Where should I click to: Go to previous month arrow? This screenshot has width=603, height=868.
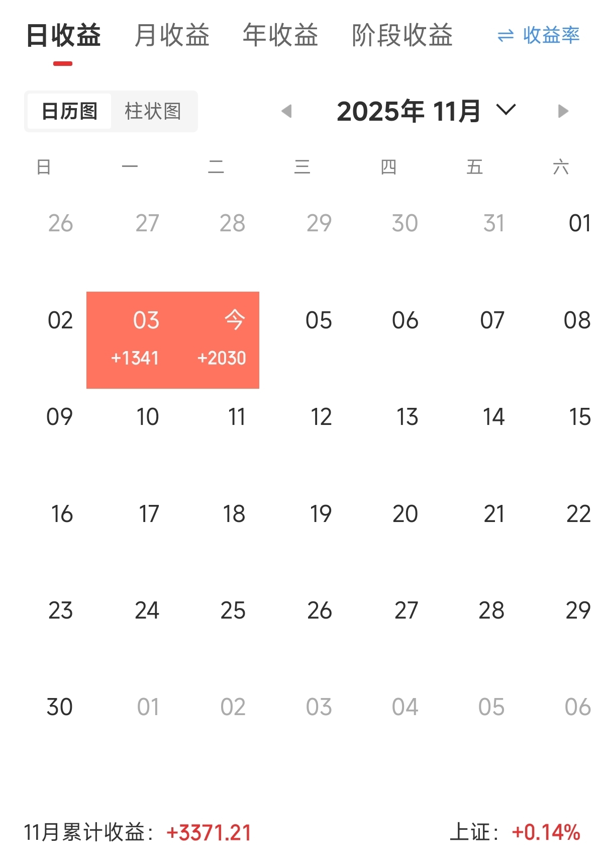click(287, 111)
